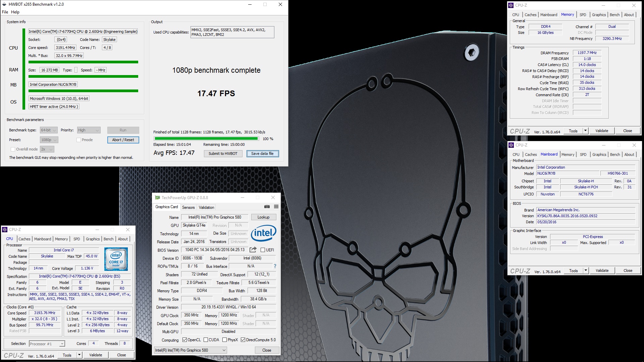Image resolution: width=644 pixels, height=362 pixels.
Task: Expand Tools arrow in CPU-Z Memory window
Action: click(x=585, y=131)
